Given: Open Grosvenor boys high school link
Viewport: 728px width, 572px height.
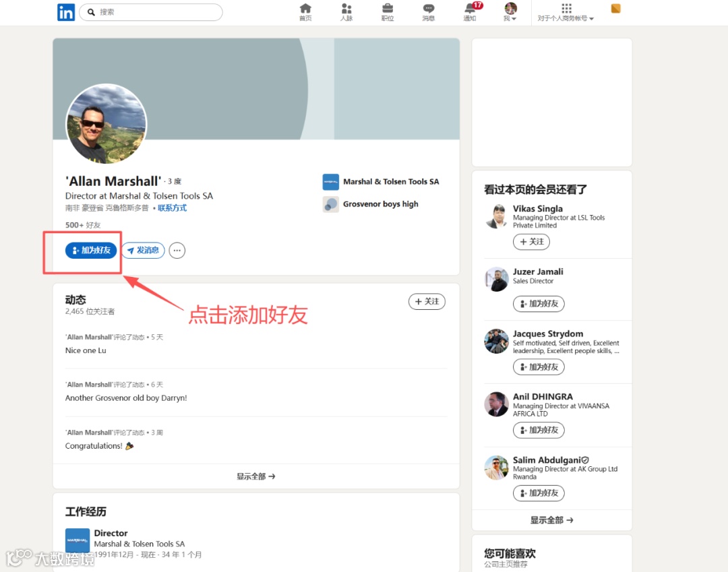Looking at the screenshot, I should pyautogui.click(x=381, y=204).
